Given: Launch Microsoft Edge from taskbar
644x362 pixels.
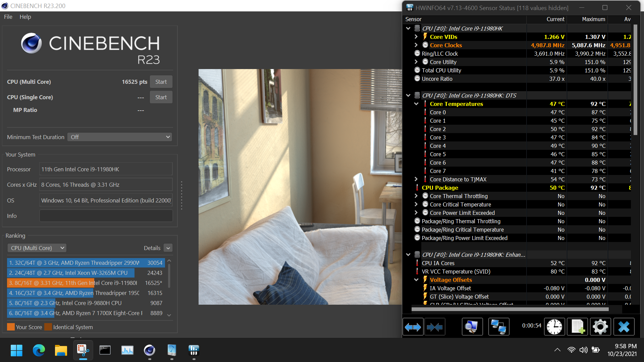Looking at the screenshot, I should coord(39,351).
